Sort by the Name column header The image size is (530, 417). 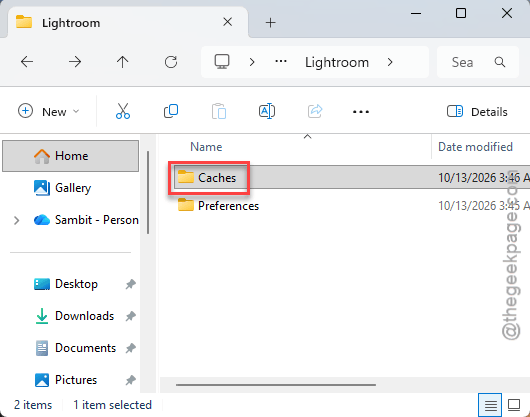click(x=206, y=147)
